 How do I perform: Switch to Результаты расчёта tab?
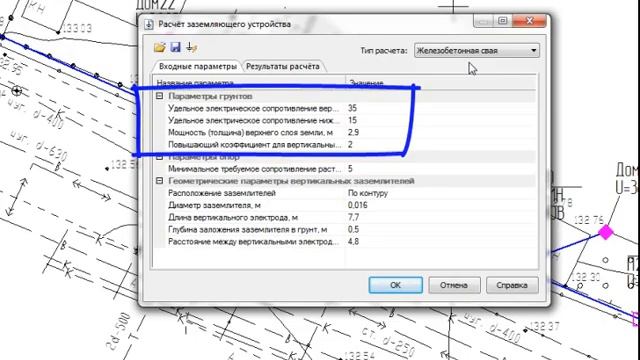pos(283,66)
